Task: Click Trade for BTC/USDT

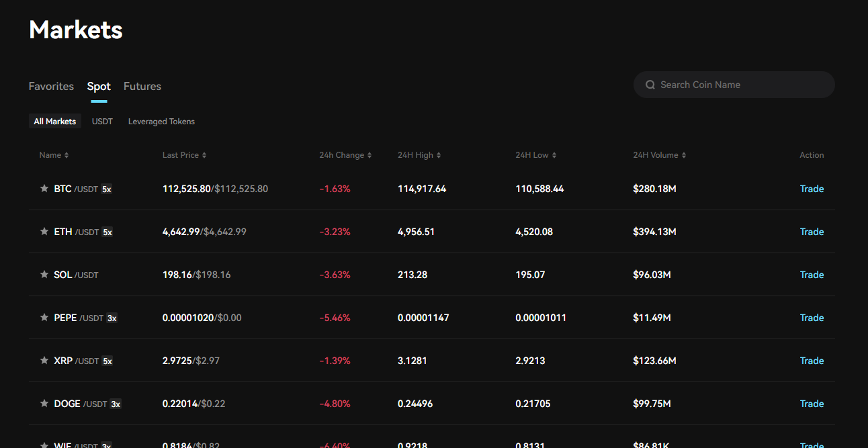Action: [x=812, y=189]
